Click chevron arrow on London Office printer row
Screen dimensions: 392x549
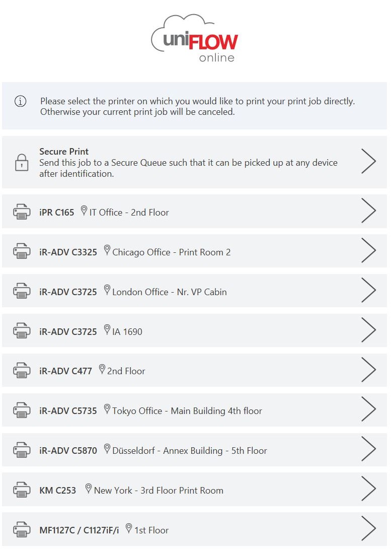click(x=368, y=290)
